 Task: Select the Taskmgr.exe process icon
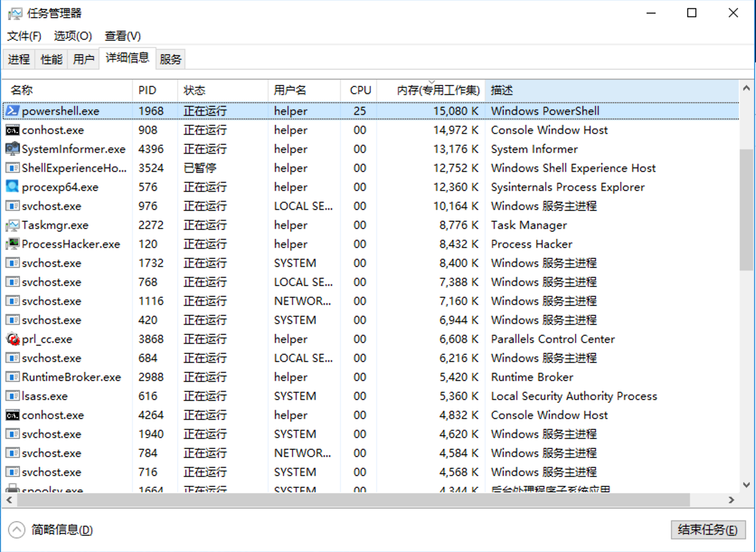pyautogui.click(x=12, y=225)
